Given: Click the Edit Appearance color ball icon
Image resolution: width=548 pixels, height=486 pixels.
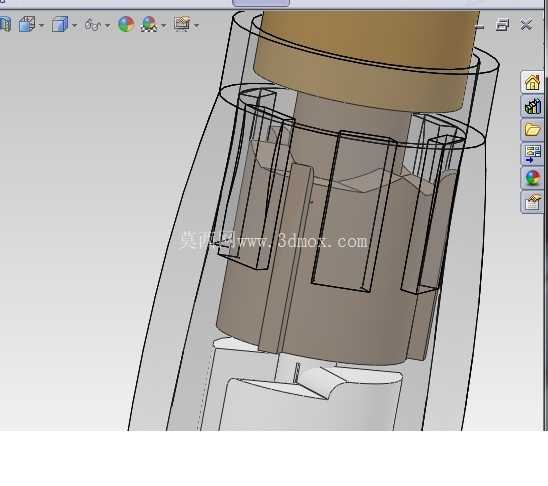Looking at the screenshot, I should pyautogui.click(x=127, y=24).
